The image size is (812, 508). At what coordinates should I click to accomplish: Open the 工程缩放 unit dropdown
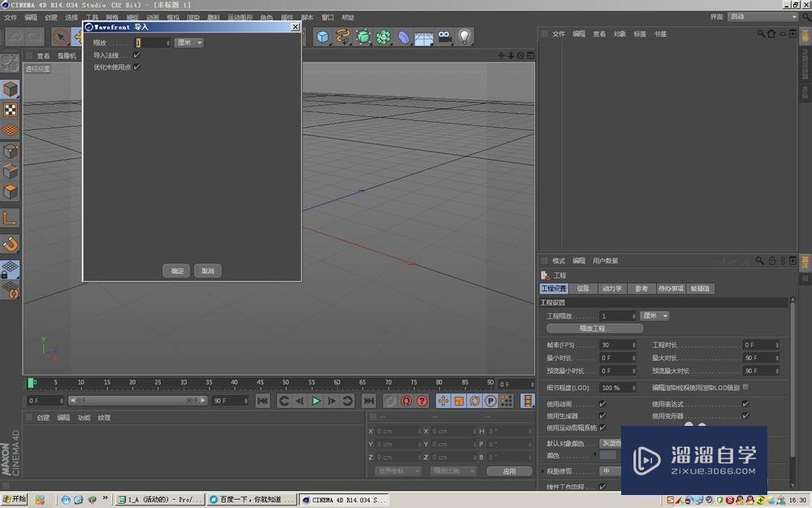[x=655, y=316]
